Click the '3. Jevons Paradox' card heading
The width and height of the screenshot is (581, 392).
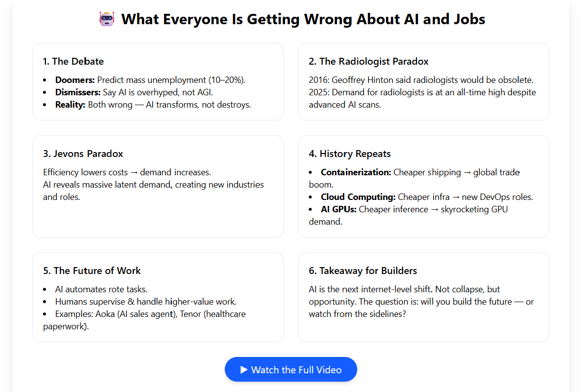[83, 154]
